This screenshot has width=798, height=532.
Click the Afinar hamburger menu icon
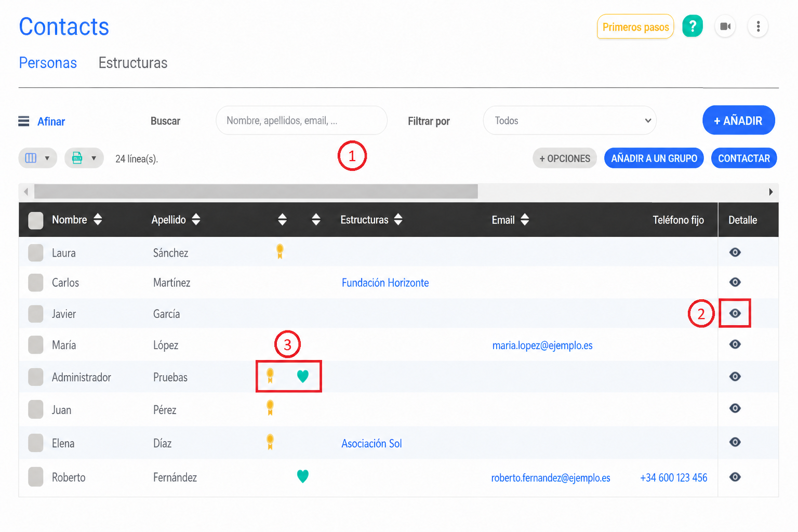point(24,121)
